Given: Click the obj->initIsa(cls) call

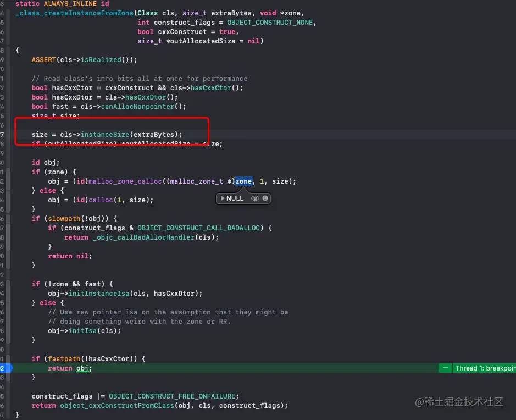Looking at the screenshot, I should point(84,331).
